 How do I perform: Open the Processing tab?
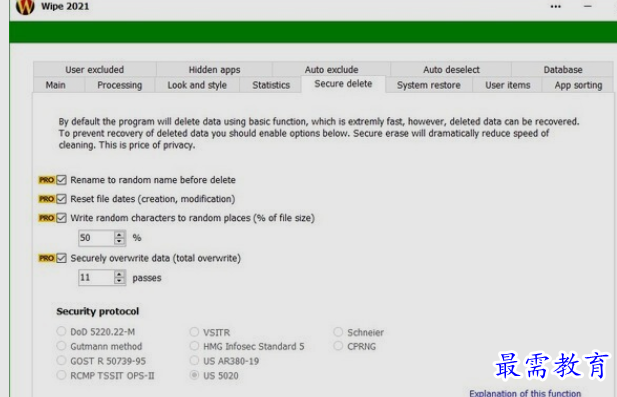120,85
